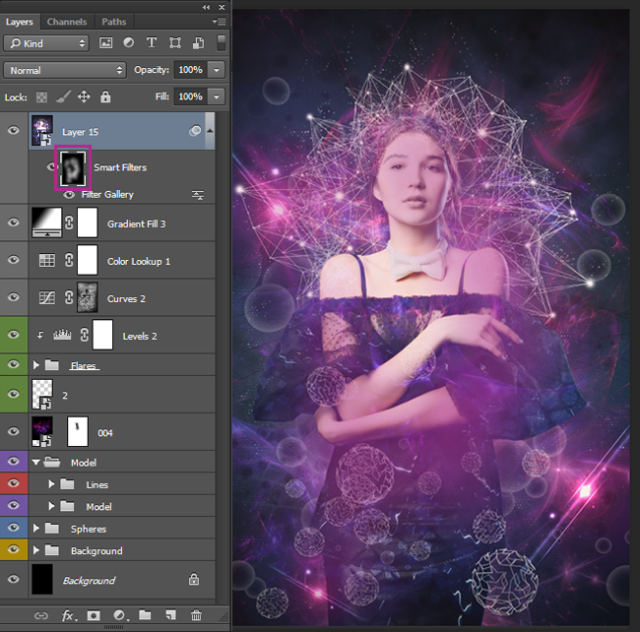This screenshot has height=632, width=640.
Task: Expand the Spheres group folder
Action: click(x=37, y=528)
